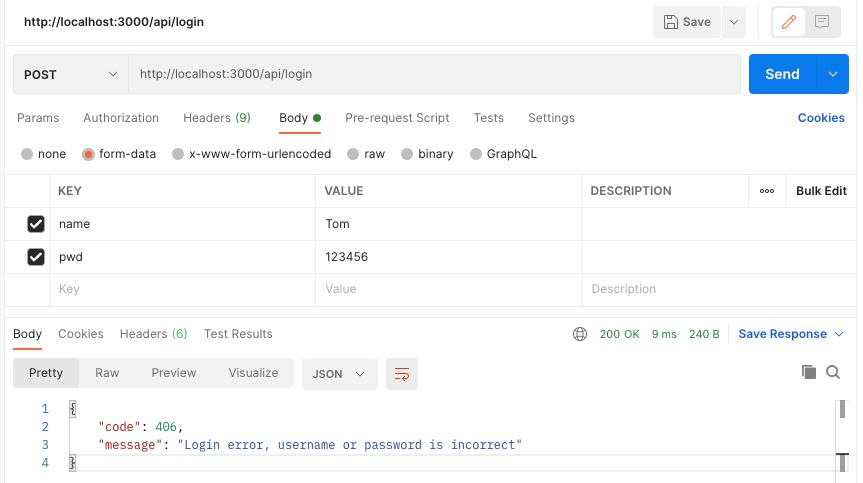Open the comments icon
The image size is (863, 483).
click(822, 22)
